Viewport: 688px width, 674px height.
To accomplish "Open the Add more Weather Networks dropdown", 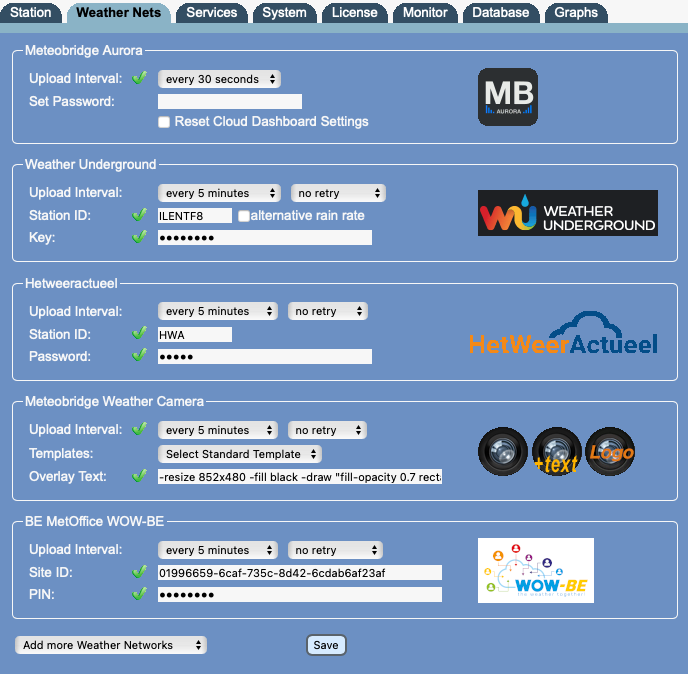I will point(111,645).
